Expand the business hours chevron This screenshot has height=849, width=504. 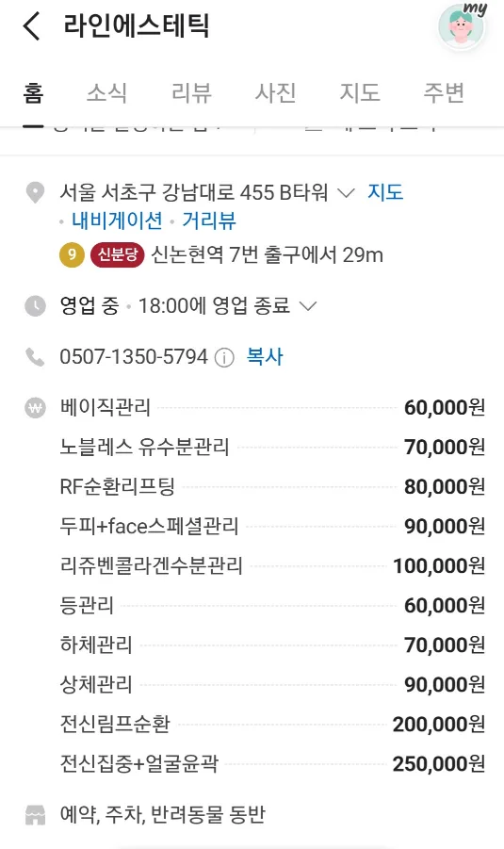(307, 306)
